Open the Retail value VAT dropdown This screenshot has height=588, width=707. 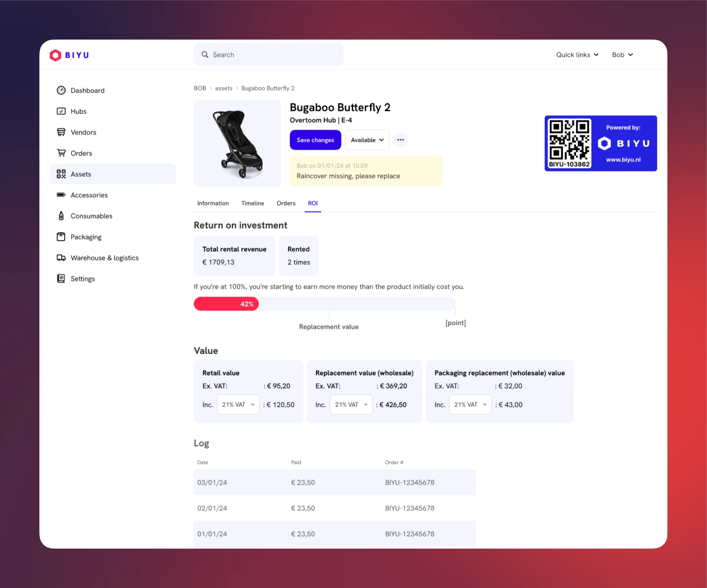click(238, 404)
